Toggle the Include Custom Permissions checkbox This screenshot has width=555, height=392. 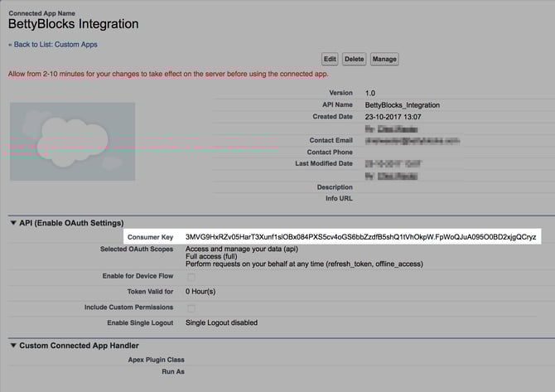[x=191, y=308]
